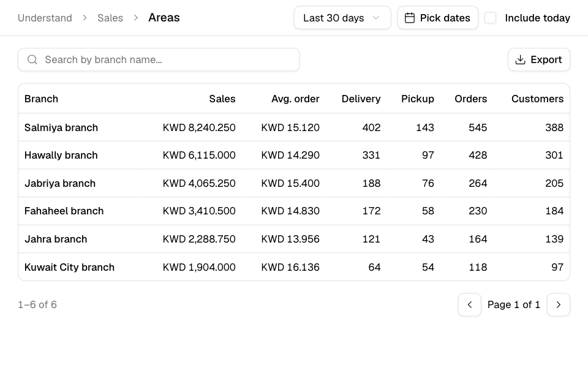Click the search magnifier icon

point(32,59)
